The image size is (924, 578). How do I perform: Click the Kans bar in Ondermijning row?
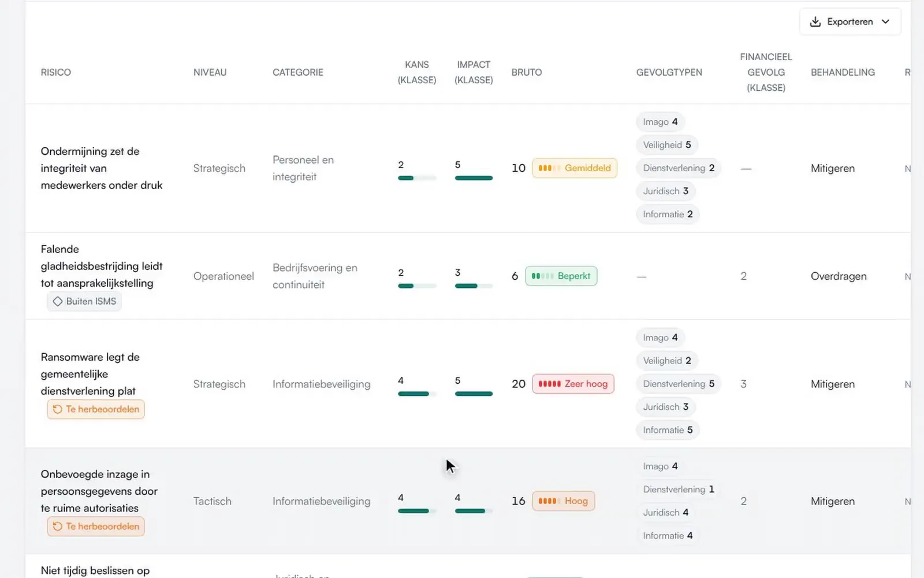click(417, 178)
